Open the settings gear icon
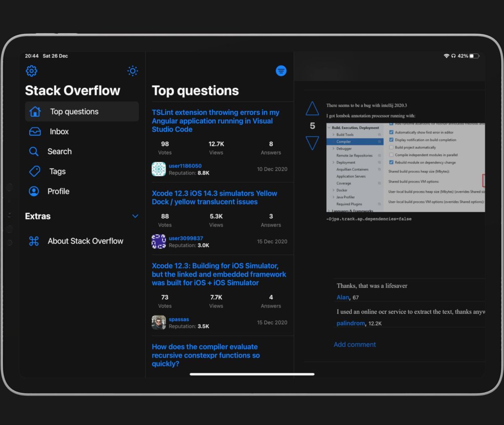Viewport: 504px width, 425px height. point(31,70)
